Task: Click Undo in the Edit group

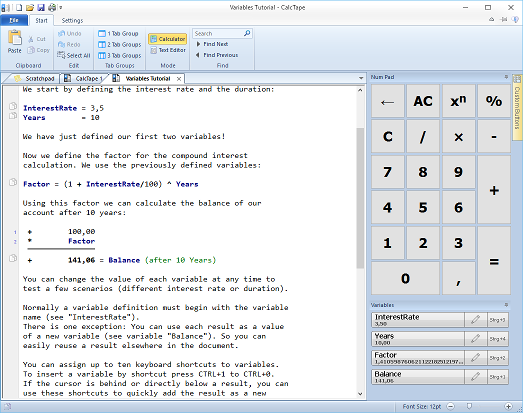Action: pyautogui.click(x=69, y=33)
